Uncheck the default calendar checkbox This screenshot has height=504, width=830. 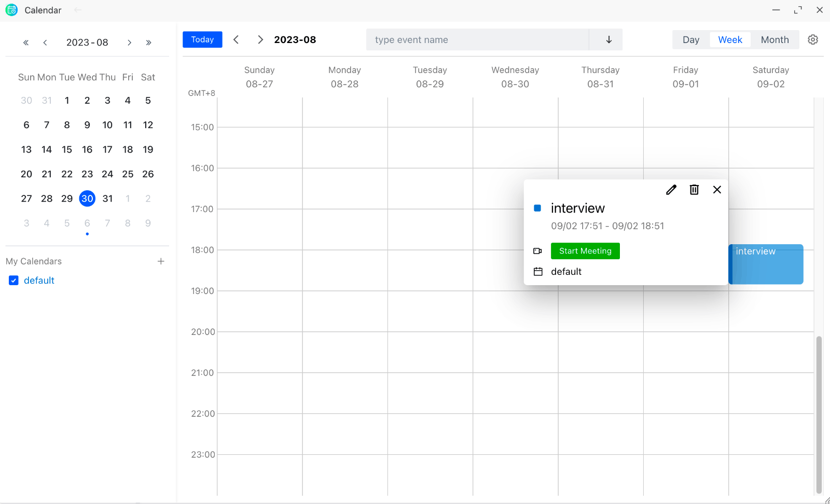[14, 281]
